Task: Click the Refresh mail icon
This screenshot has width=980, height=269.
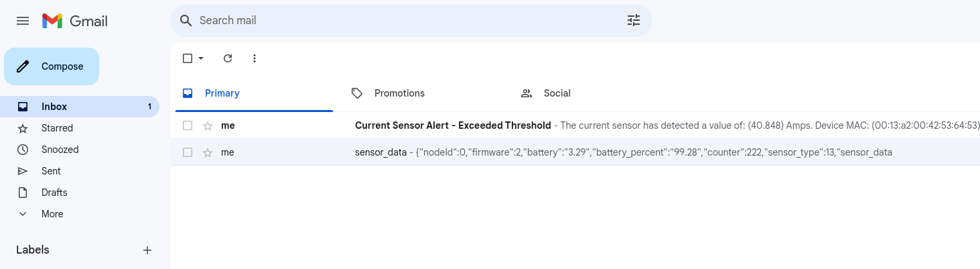Action: [228, 58]
